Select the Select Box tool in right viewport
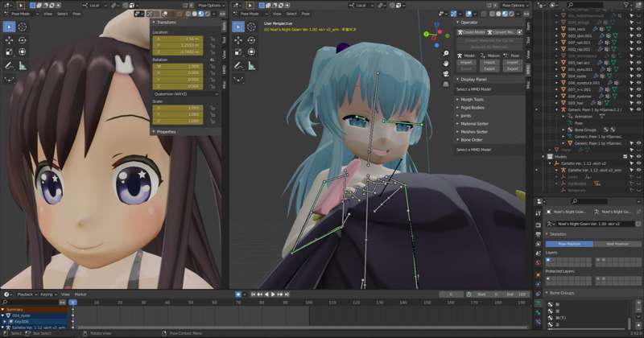This screenshot has height=338, width=644. [238, 27]
